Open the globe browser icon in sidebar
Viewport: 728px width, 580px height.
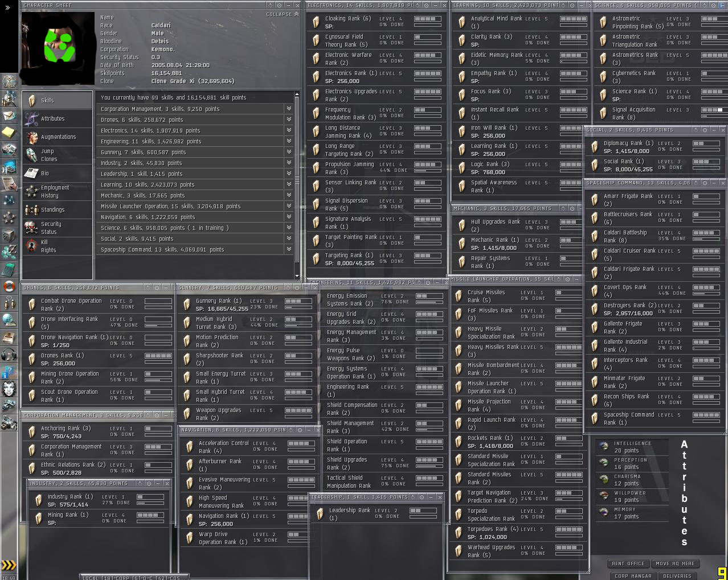[9, 320]
